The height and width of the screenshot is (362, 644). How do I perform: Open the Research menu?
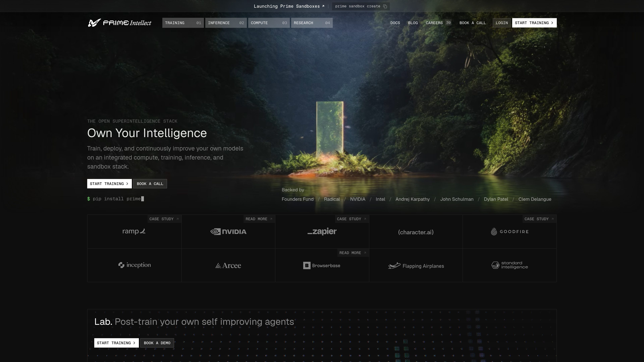[312, 23]
